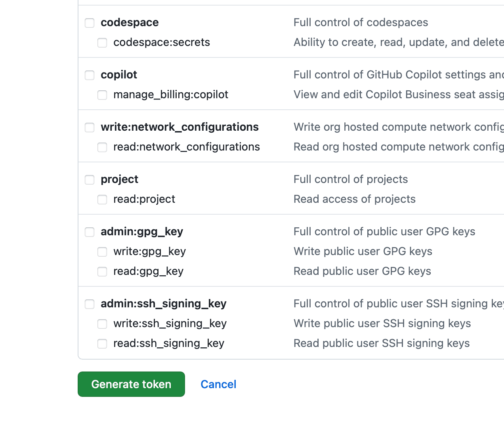
Task: Enable the read:gpg_key checkbox
Action: [x=102, y=272]
